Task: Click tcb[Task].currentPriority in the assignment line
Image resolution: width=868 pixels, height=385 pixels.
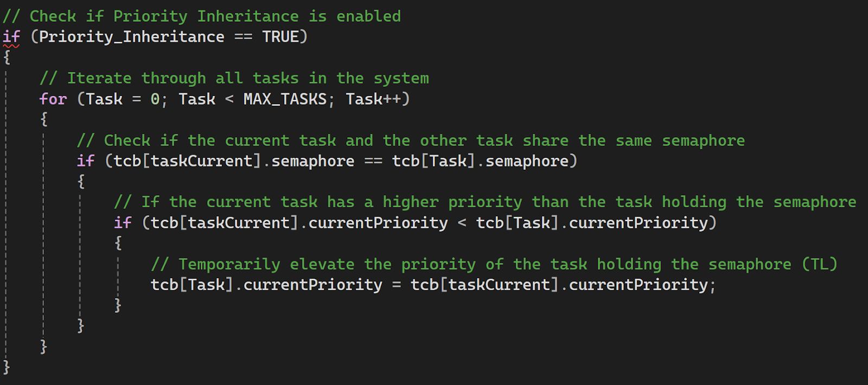Action: point(266,285)
